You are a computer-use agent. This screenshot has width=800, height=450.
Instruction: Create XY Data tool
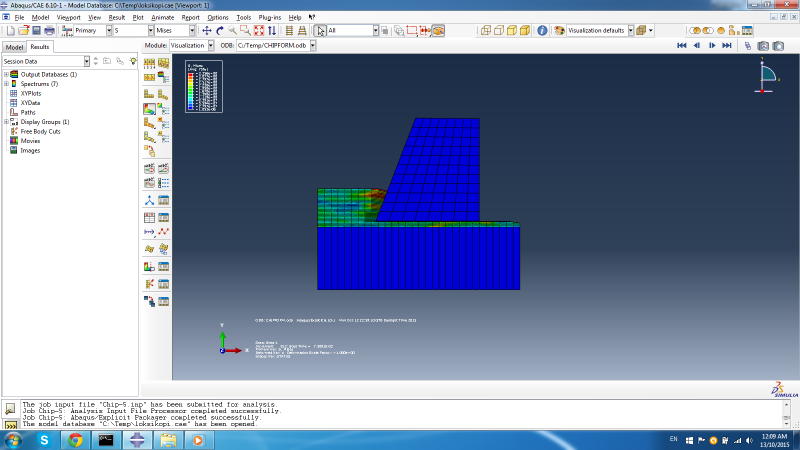149,217
